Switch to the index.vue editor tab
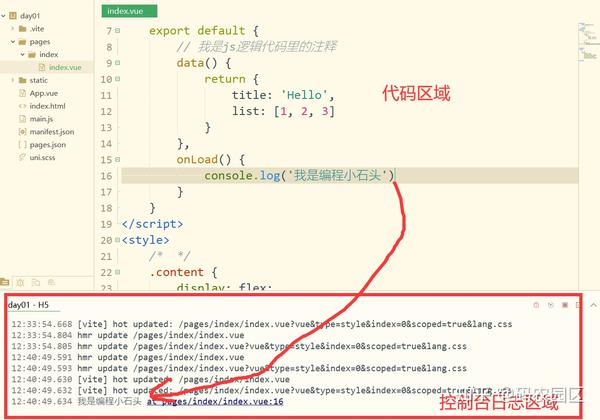 click(129, 11)
